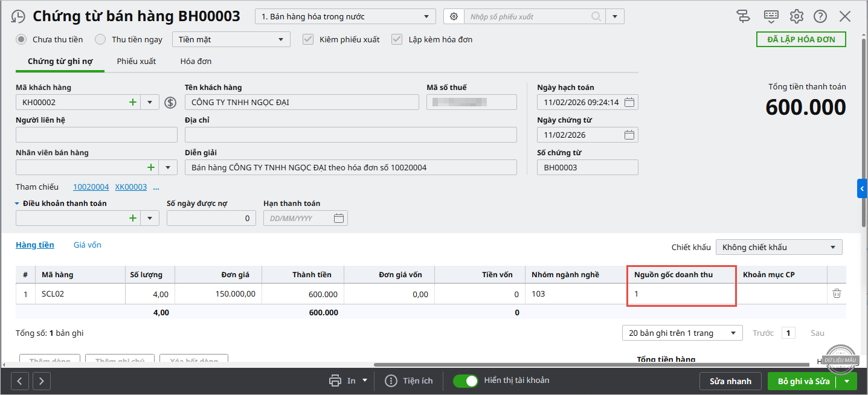The image size is (868, 395).
Task: Expand the Tiền mặt payment method dropdown
Action: (231, 40)
